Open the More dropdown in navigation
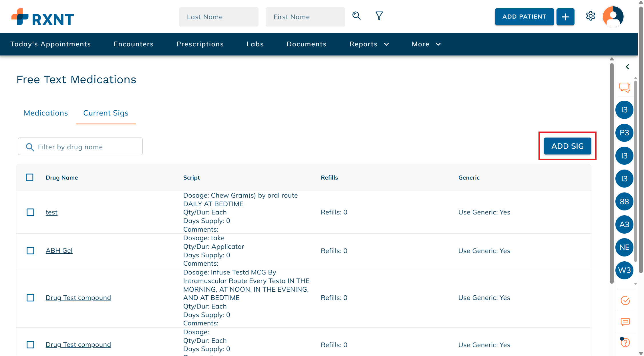Image resolution: width=644 pixels, height=356 pixels. (426, 44)
